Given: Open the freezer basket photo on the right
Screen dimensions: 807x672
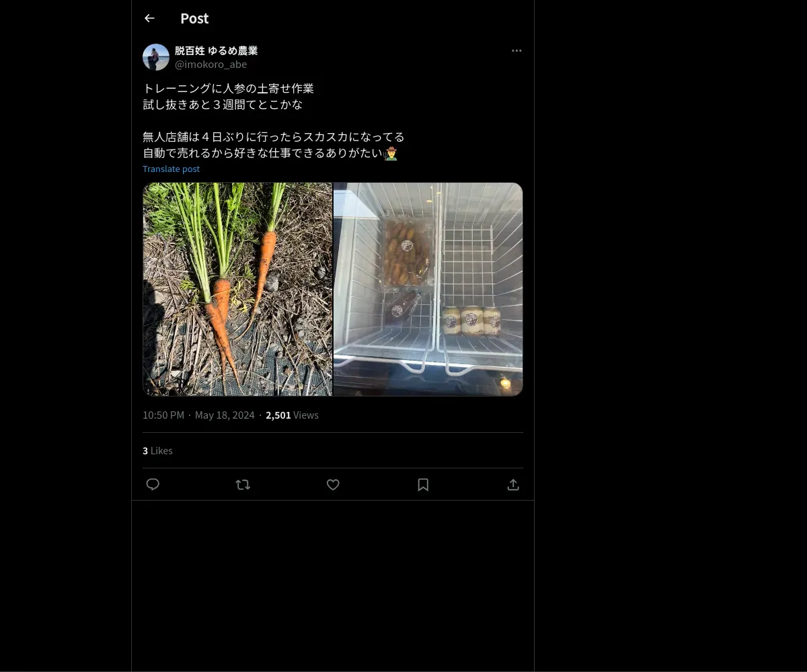Looking at the screenshot, I should pyautogui.click(x=428, y=289).
